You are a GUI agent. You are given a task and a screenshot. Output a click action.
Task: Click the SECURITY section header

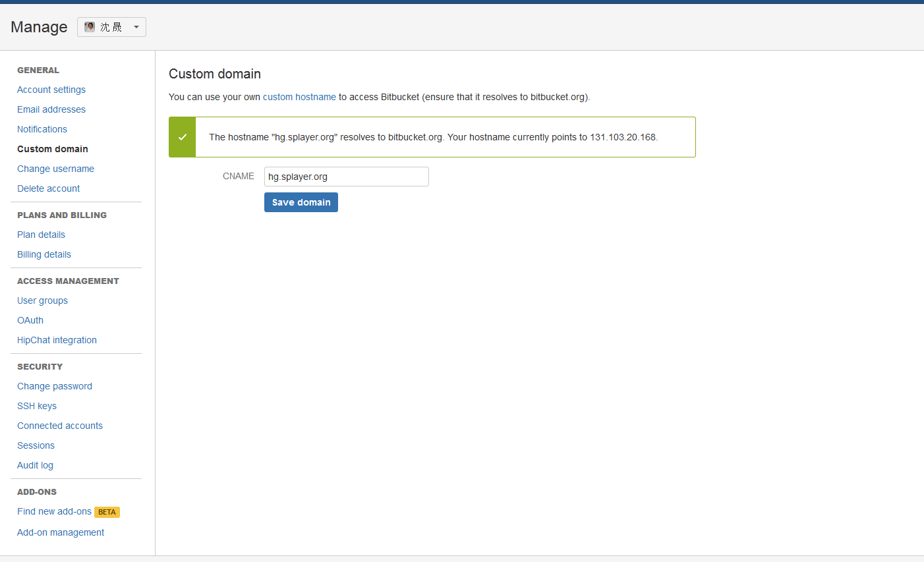40,366
